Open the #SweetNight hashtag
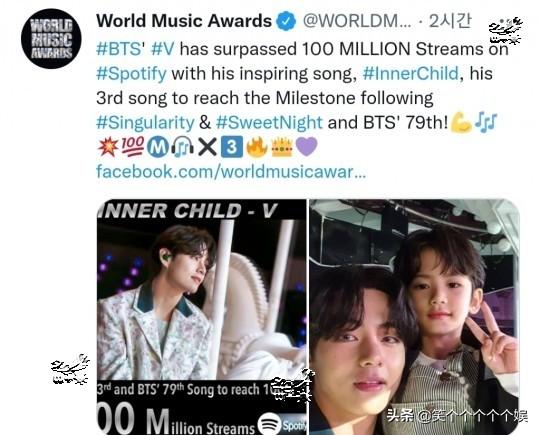The image size is (540, 435). tap(269, 122)
